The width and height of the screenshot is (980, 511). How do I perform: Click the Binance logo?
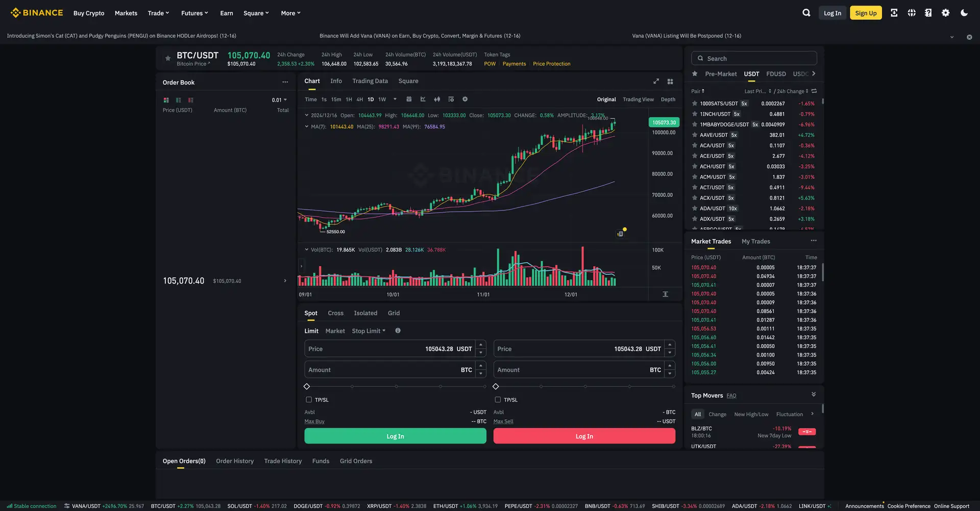[37, 13]
